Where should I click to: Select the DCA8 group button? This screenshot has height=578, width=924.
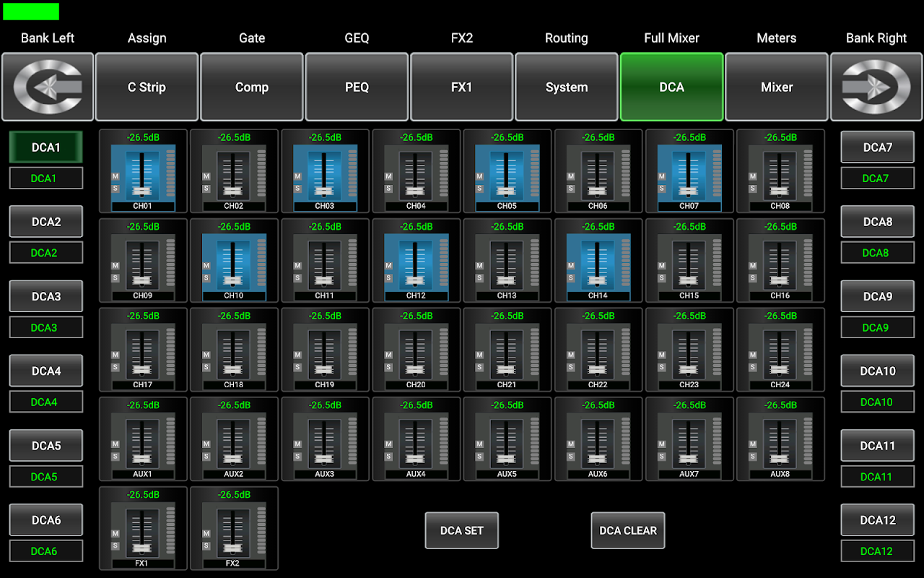click(x=878, y=222)
